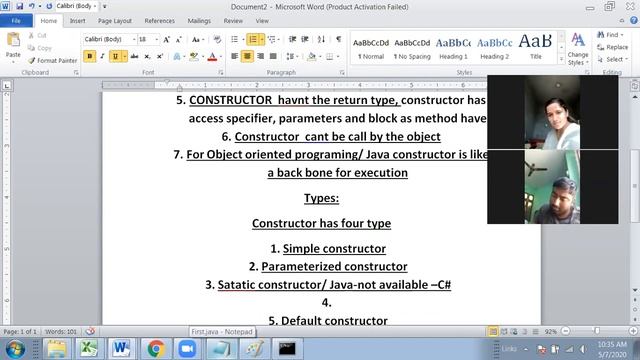Pick the text highlight color button
640x360 pixels.
193,56
